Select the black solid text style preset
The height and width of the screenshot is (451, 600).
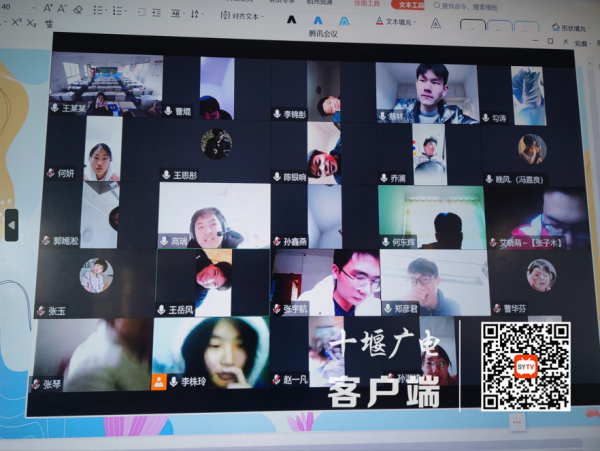point(292,20)
